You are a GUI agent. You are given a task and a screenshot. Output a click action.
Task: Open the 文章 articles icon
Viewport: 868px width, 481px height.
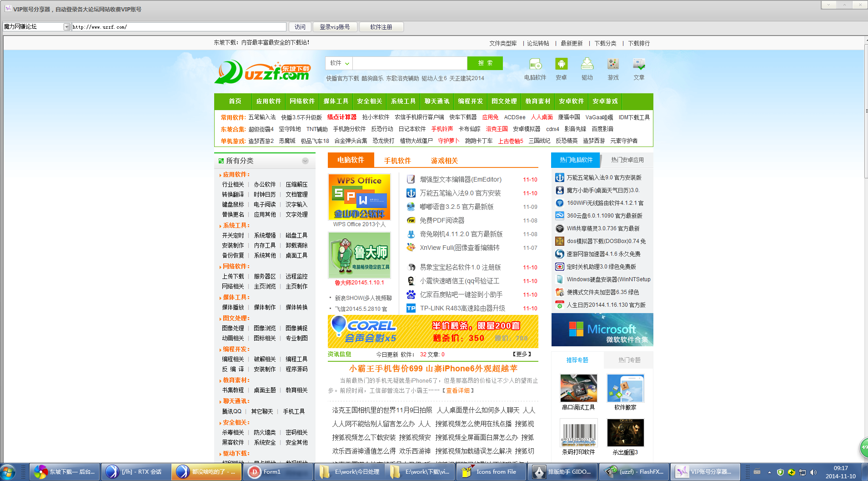(x=639, y=64)
